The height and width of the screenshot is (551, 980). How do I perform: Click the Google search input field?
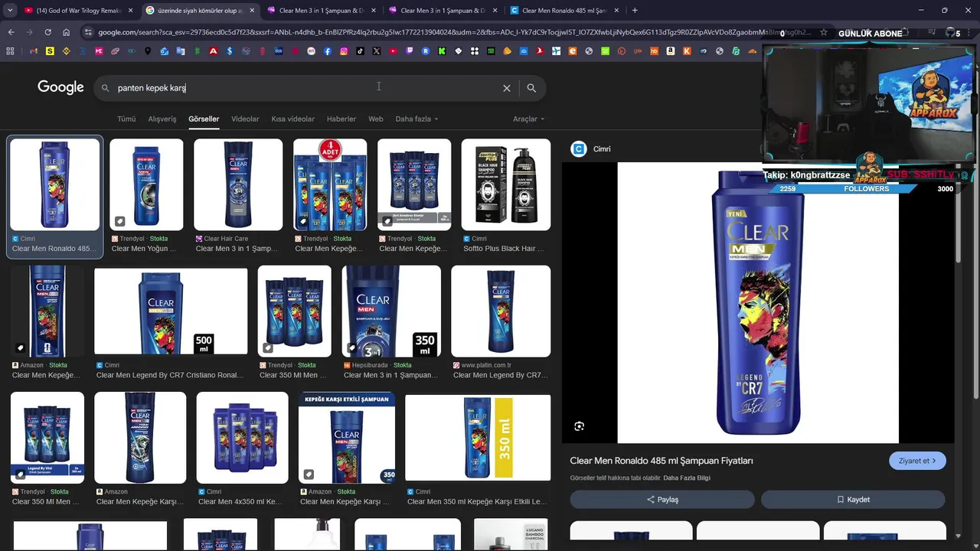pyautogui.click(x=306, y=88)
